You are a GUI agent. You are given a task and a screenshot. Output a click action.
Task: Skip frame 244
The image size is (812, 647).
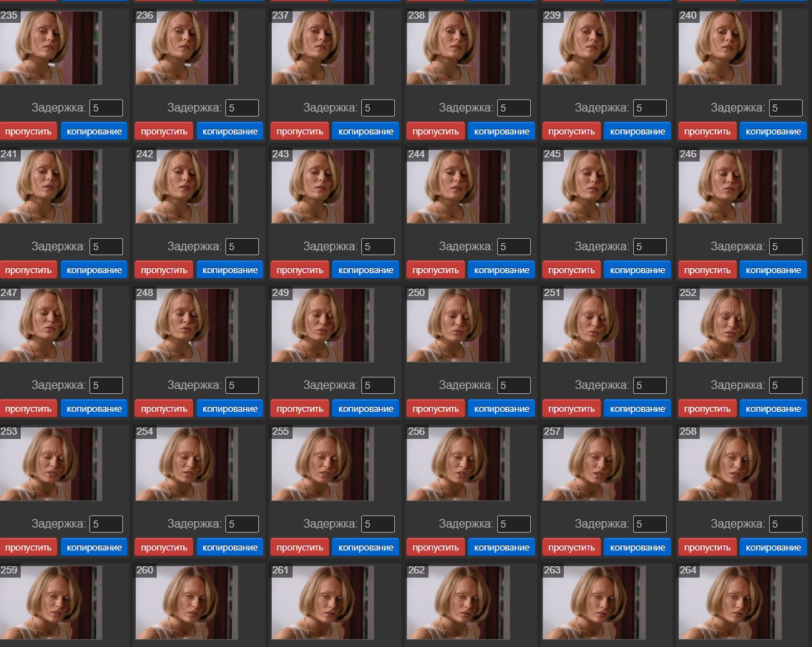click(x=436, y=270)
